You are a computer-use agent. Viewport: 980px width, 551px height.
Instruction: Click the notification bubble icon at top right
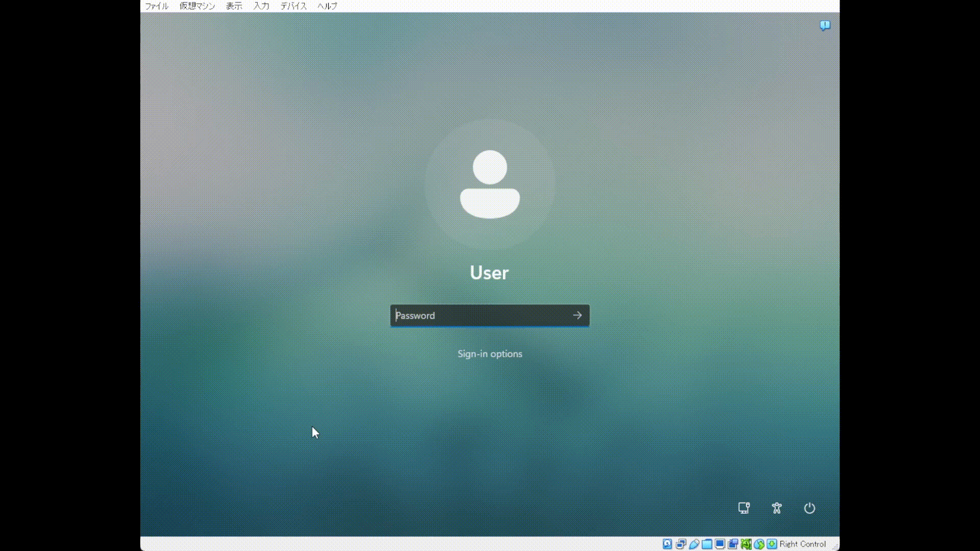pyautogui.click(x=825, y=25)
